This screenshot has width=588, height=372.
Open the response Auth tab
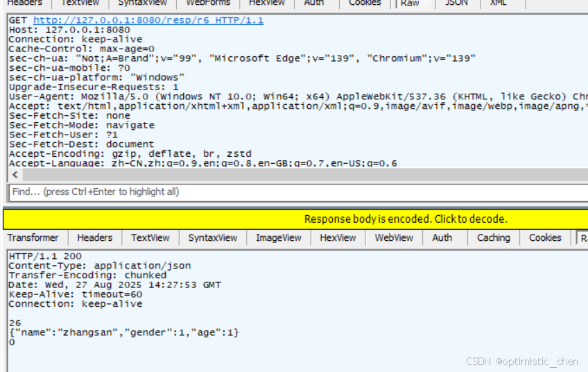pos(442,238)
